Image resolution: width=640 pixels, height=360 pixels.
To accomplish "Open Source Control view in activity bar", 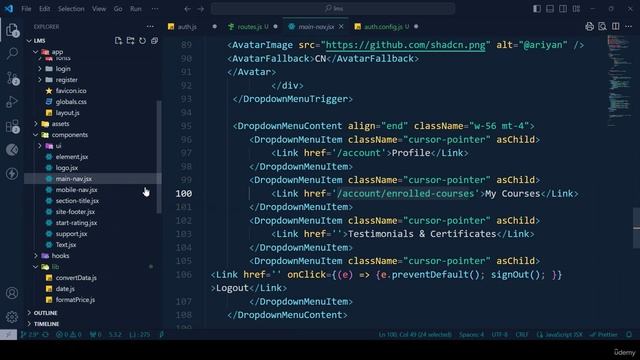I will coord(12,78).
